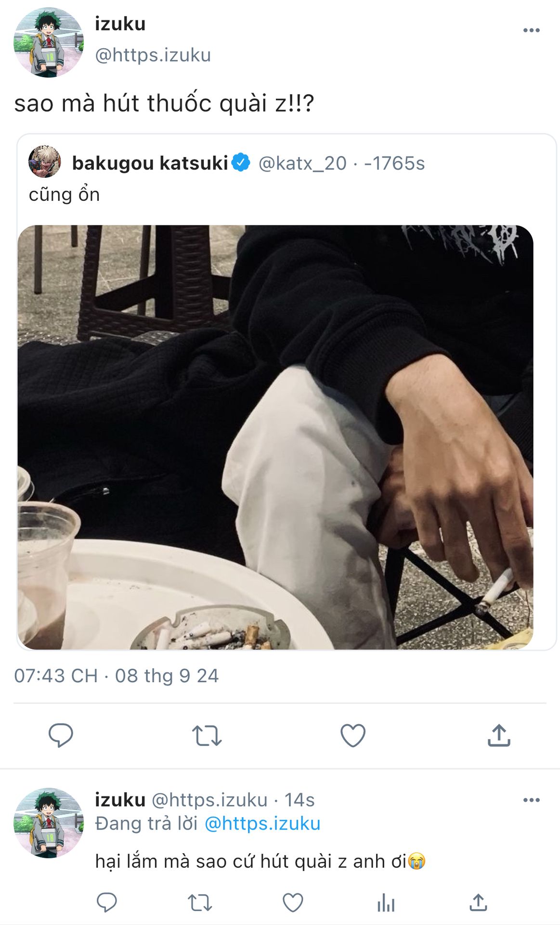
Task: Reply to the main tweet
Action: click(x=61, y=735)
